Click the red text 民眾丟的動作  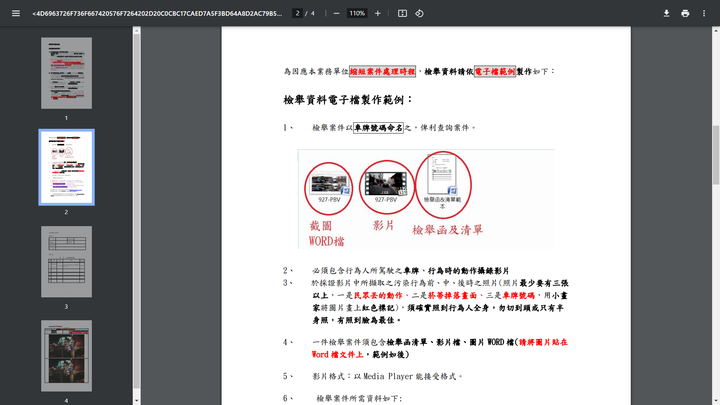[x=378, y=295]
